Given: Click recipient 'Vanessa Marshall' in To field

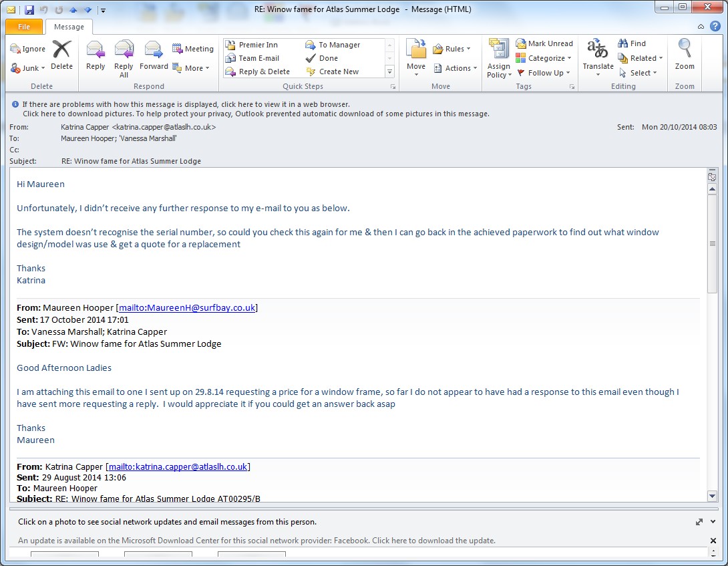Looking at the screenshot, I should click(148, 138).
